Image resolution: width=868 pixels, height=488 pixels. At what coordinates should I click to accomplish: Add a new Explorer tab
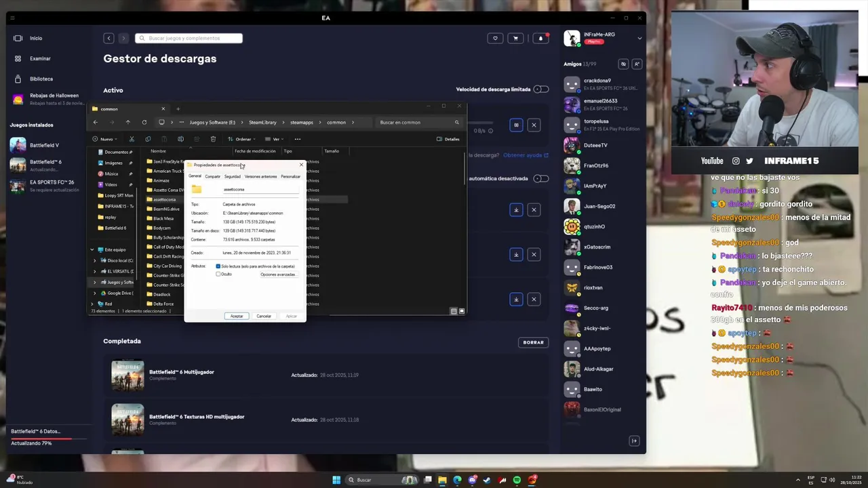pos(178,108)
